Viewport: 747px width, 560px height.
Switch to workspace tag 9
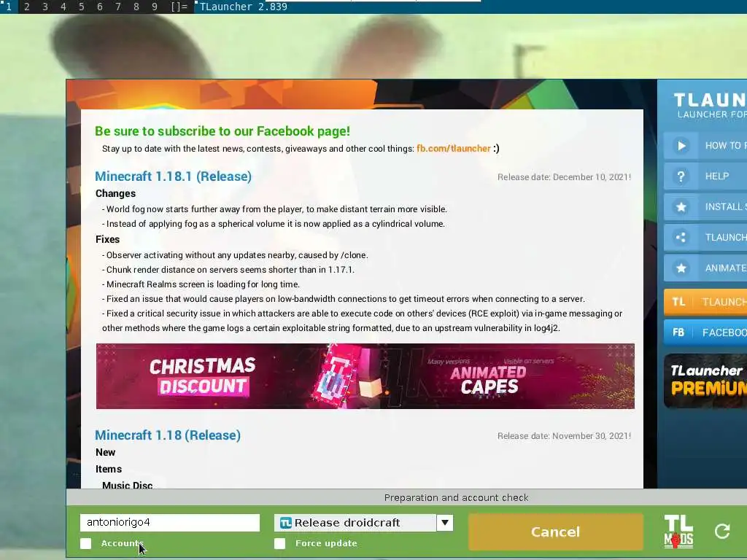(155, 7)
